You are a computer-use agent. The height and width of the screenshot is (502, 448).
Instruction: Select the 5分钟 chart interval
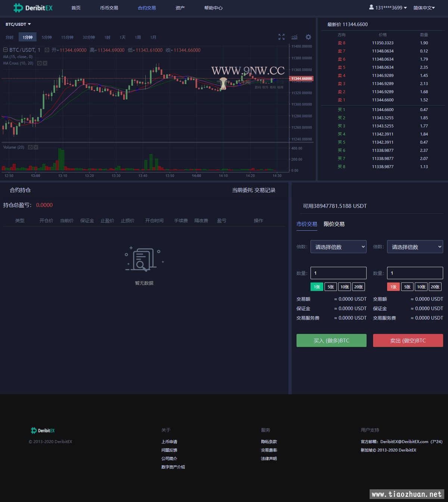coord(47,37)
